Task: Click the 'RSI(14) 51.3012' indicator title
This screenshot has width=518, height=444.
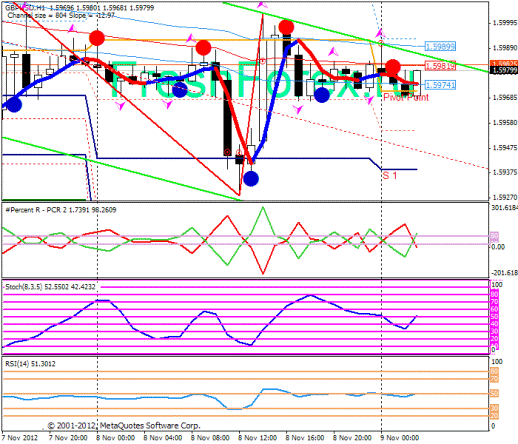Action: tap(30, 364)
